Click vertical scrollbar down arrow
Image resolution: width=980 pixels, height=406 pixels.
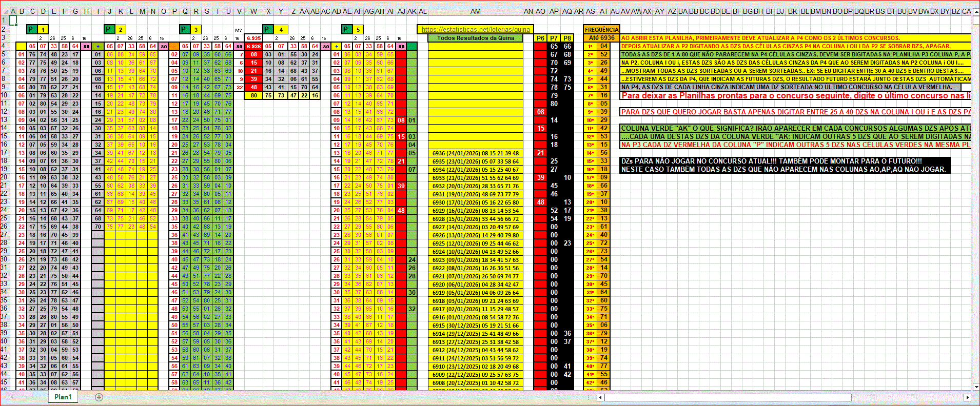tap(975, 387)
